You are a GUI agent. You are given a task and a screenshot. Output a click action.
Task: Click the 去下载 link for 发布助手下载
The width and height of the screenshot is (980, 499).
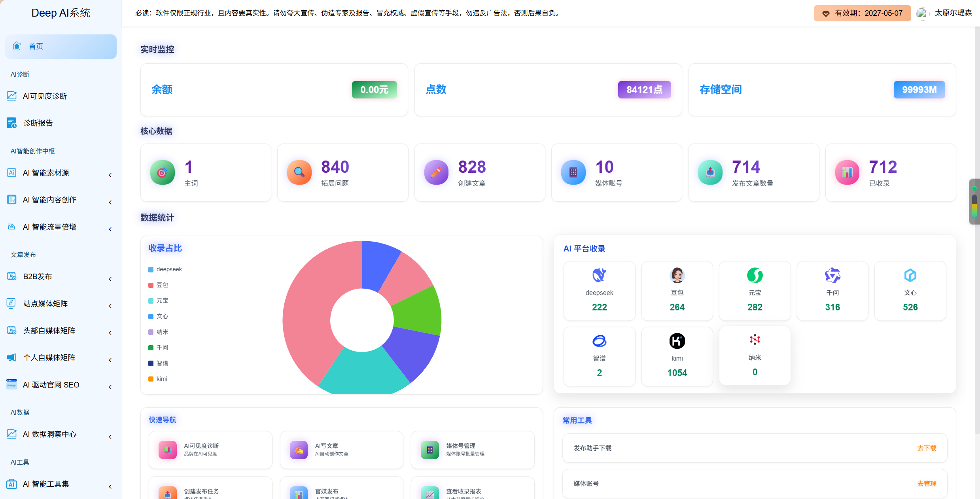coord(927,448)
